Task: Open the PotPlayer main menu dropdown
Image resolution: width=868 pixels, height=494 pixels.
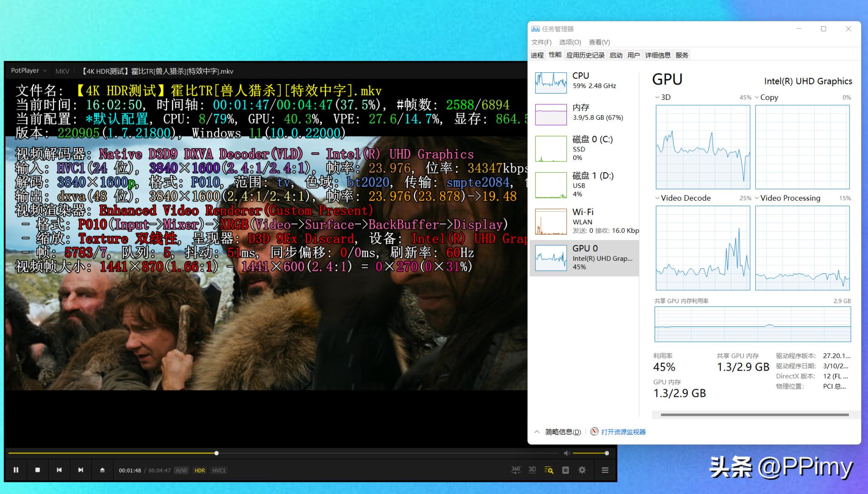Action: [28, 71]
